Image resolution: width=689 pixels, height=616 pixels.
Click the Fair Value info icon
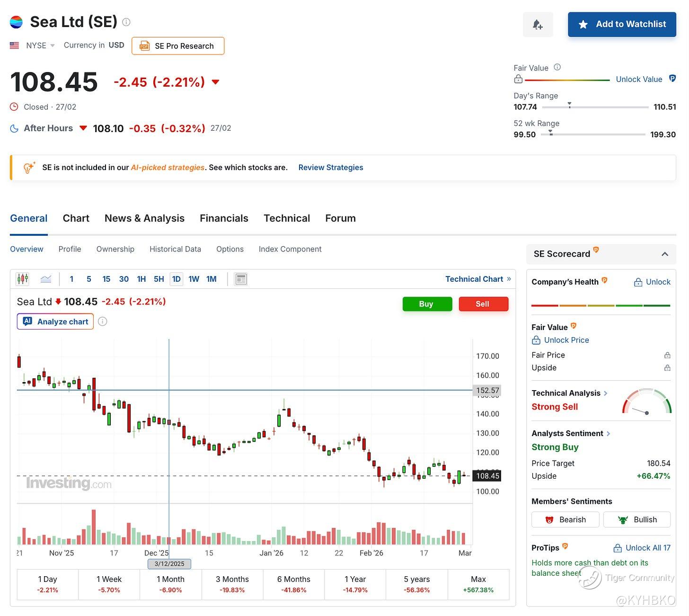557,67
